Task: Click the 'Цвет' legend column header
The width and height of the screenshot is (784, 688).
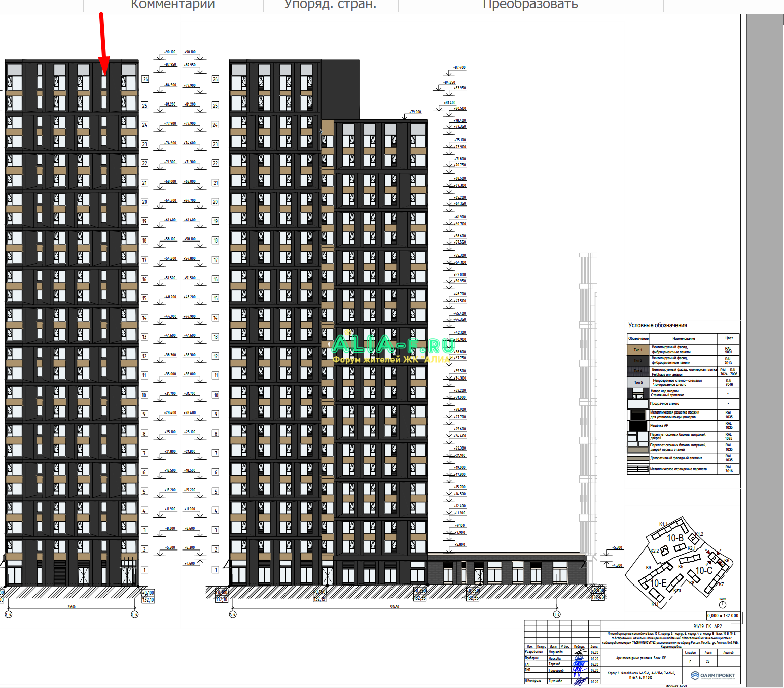Action: click(729, 338)
